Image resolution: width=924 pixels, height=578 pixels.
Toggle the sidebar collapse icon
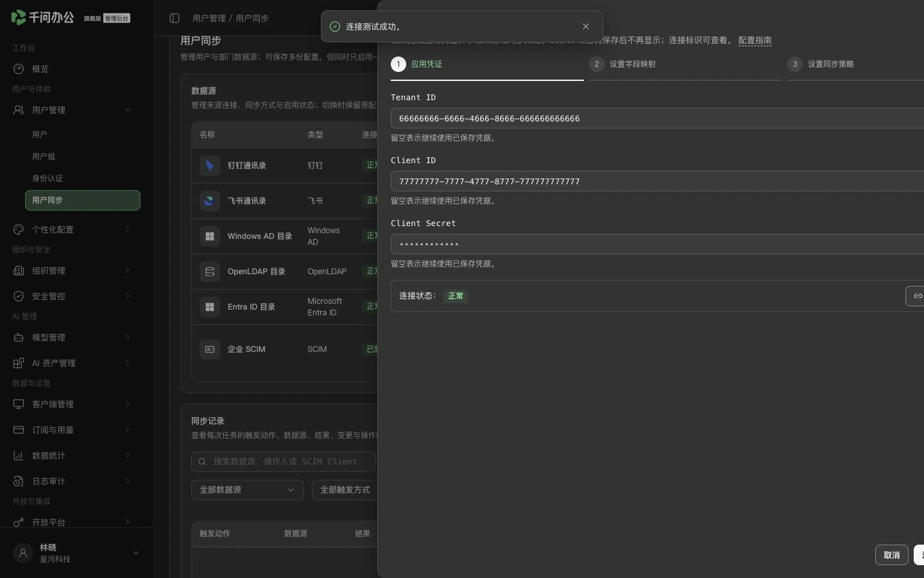(175, 18)
